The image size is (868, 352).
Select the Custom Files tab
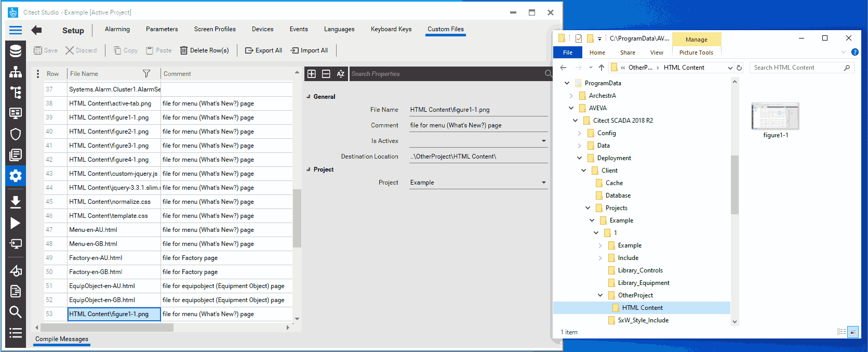coord(446,29)
